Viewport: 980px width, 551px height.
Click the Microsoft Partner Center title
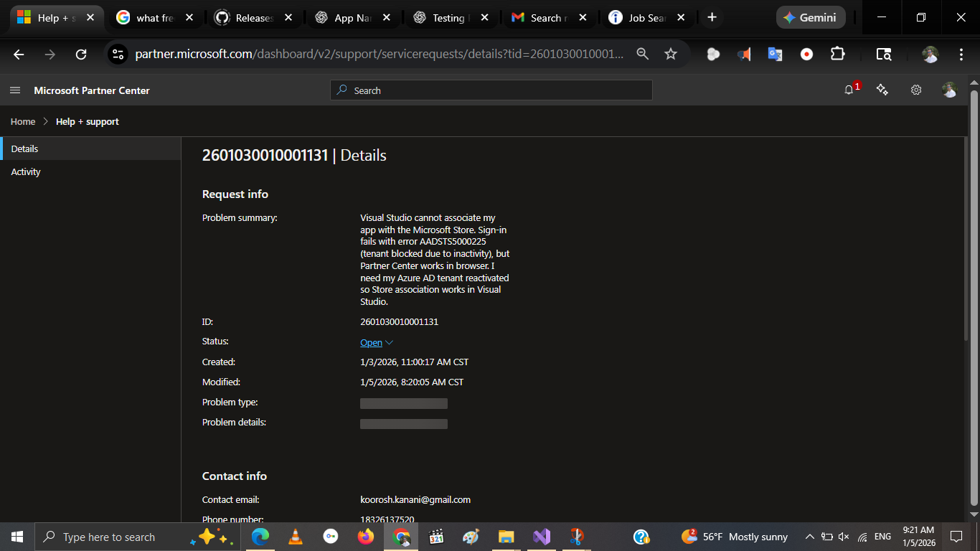(92, 90)
